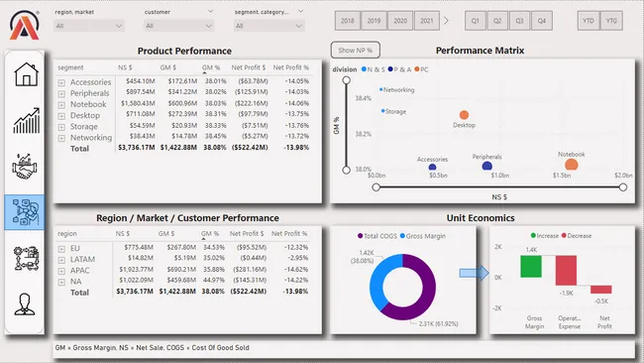Sort region table by Net Profit % column
The width and height of the screenshot is (644, 363).
pos(289,233)
